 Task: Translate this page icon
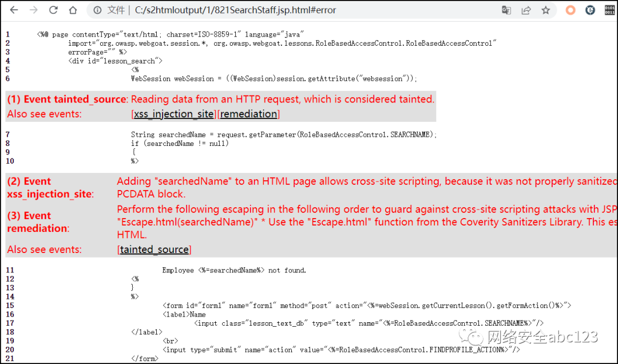click(506, 10)
